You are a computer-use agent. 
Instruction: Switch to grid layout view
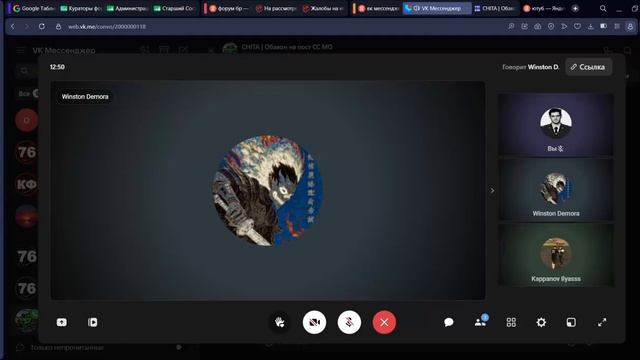(x=511, y=322)
